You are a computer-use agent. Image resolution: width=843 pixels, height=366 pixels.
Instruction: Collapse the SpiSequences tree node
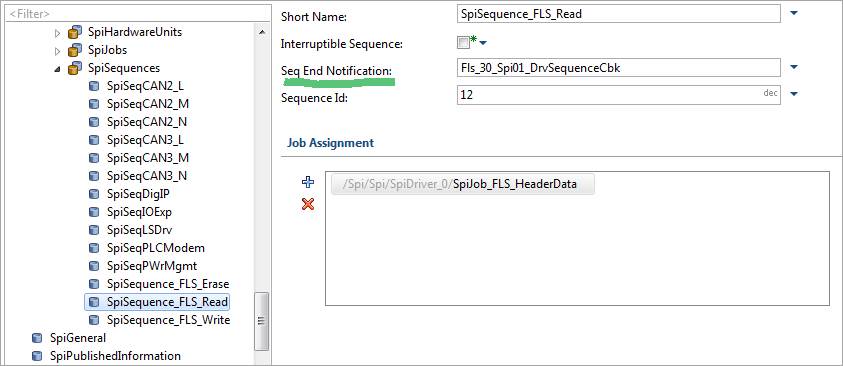[x=58, y=69]
